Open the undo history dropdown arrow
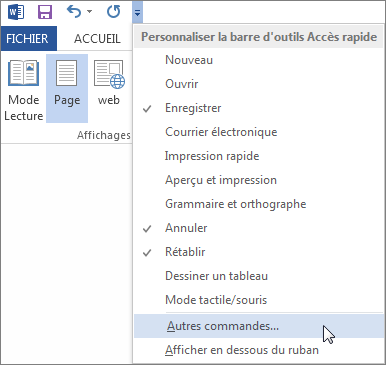 click(x=89, y=12)
